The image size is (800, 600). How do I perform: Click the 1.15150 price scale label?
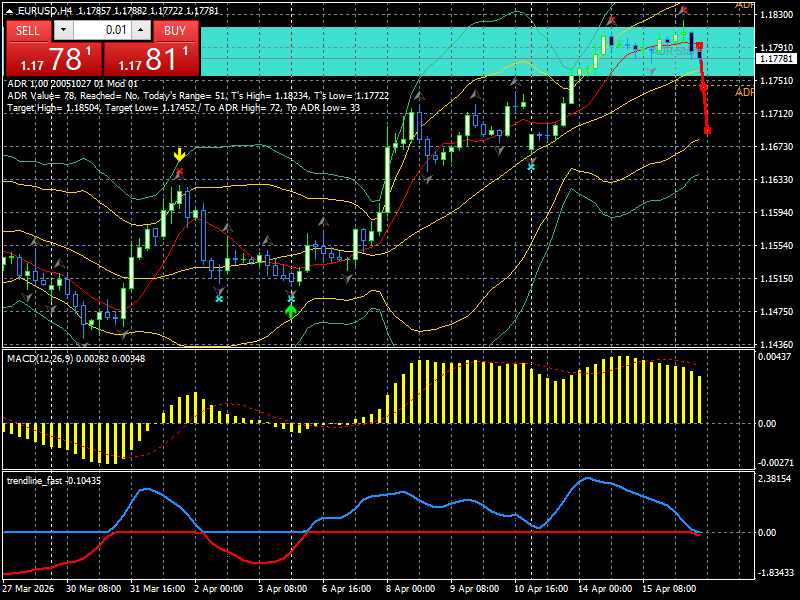(776, 279)
